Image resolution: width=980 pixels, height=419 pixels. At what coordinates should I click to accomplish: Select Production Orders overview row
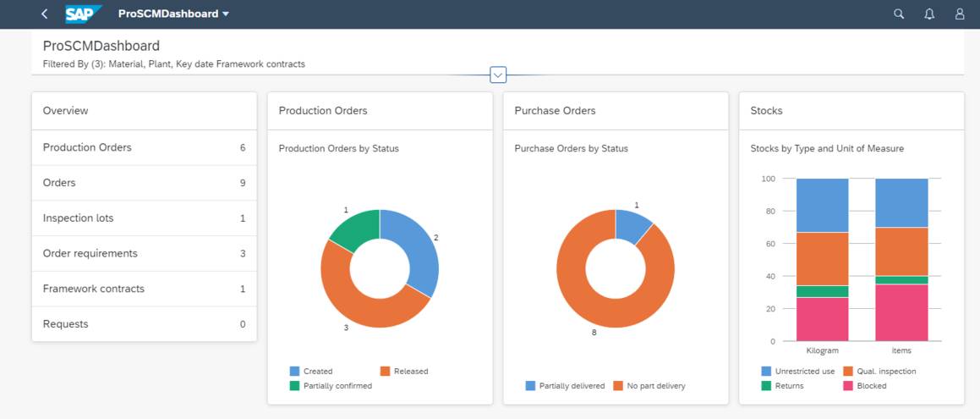145,147
